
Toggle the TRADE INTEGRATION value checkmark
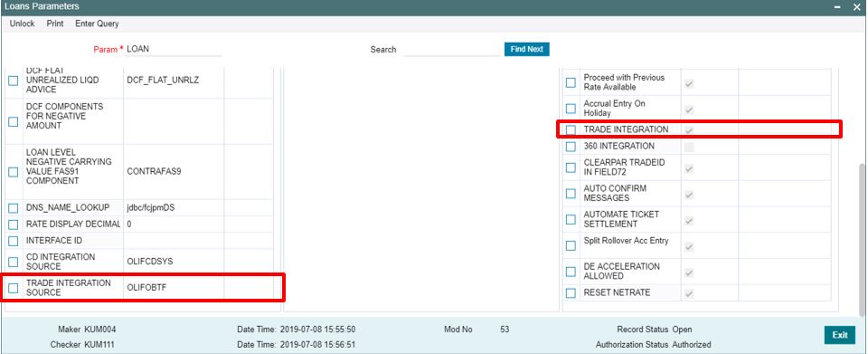689,130
